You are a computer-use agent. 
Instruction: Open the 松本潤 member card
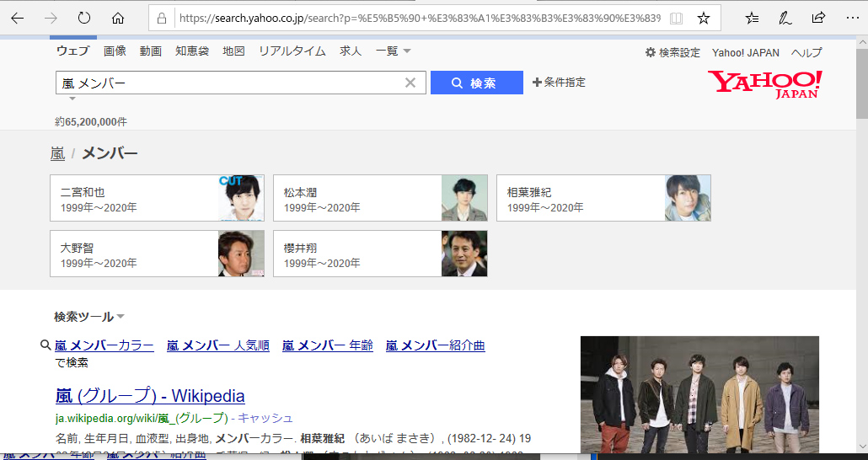click(x=380, y=198)
